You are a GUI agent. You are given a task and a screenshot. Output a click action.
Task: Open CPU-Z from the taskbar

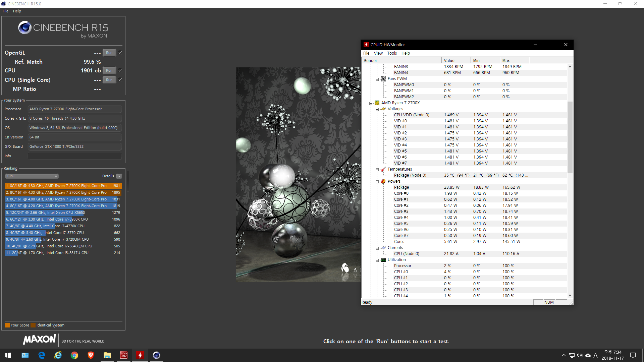[123, 355]
